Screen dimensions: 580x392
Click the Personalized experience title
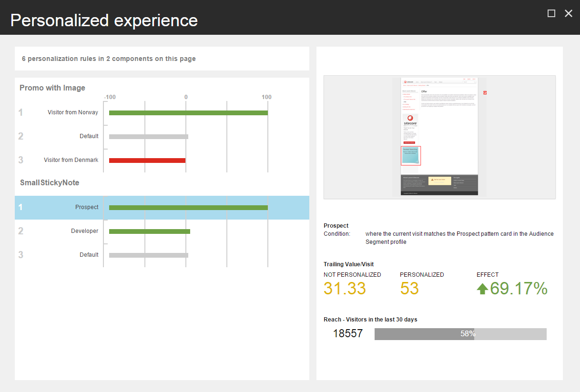coord(104,20)
